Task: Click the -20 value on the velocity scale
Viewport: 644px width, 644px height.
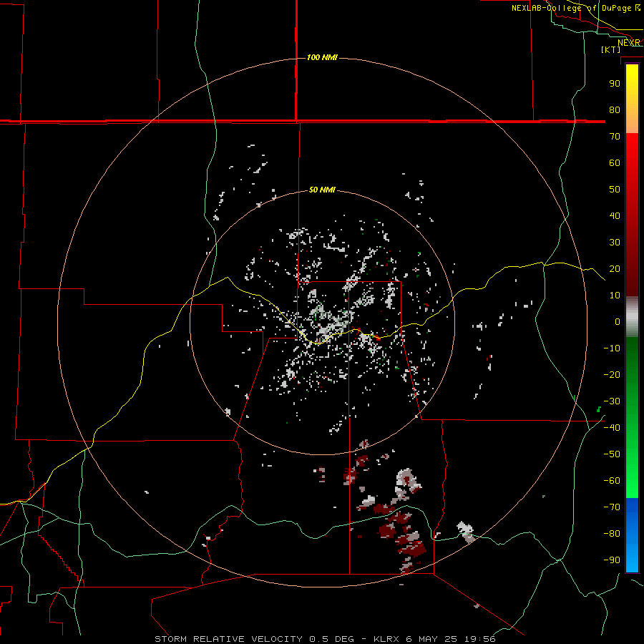Action: [x=612, y=375]
